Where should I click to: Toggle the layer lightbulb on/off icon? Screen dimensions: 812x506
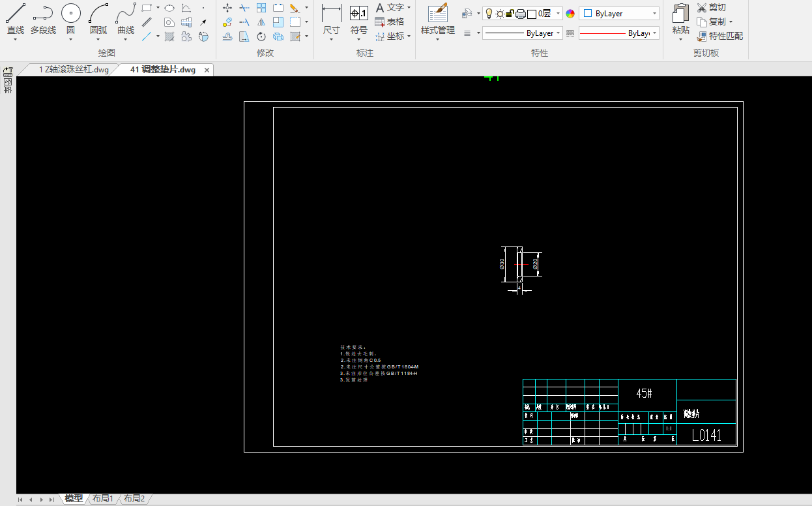pyautogui.click(x=489, y=14)
